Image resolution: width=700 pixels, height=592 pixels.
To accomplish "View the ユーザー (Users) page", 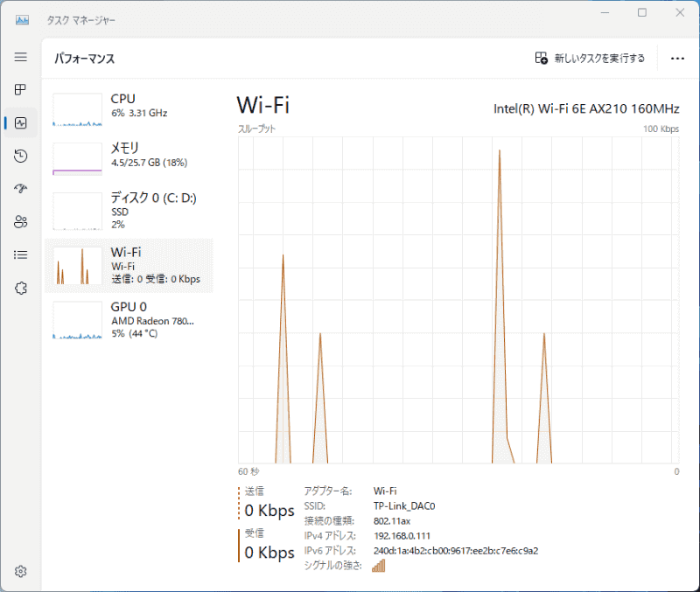I will coord(21,221).
